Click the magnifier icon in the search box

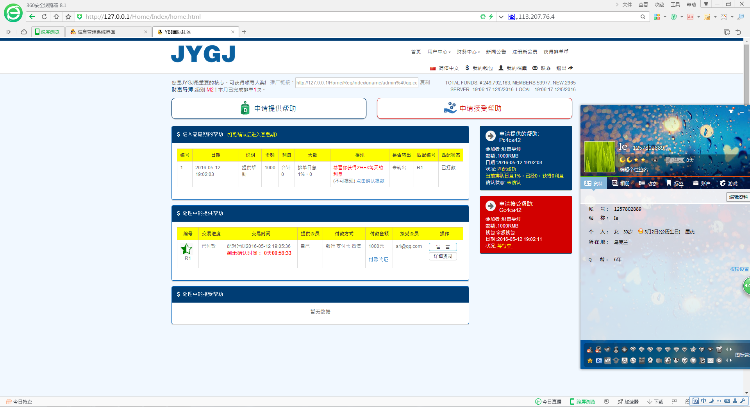coord(643,16)
